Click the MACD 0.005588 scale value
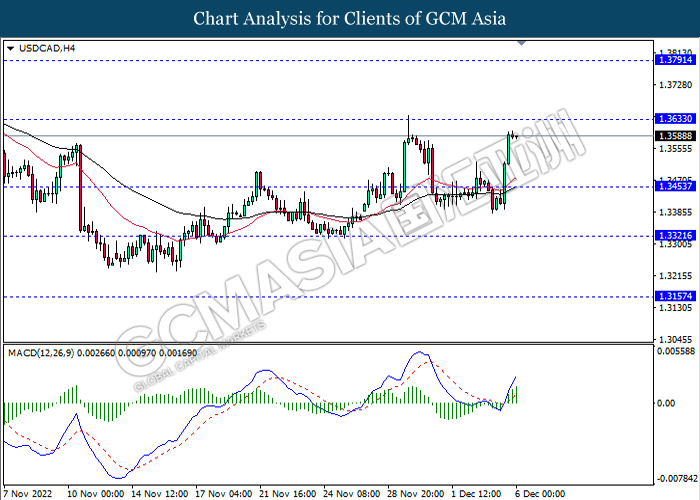This screenshot has width=700, height=500. [675, 351]
